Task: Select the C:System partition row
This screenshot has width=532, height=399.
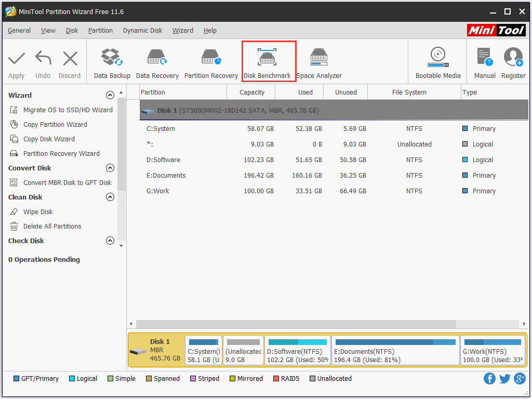Action: [334, 129]
